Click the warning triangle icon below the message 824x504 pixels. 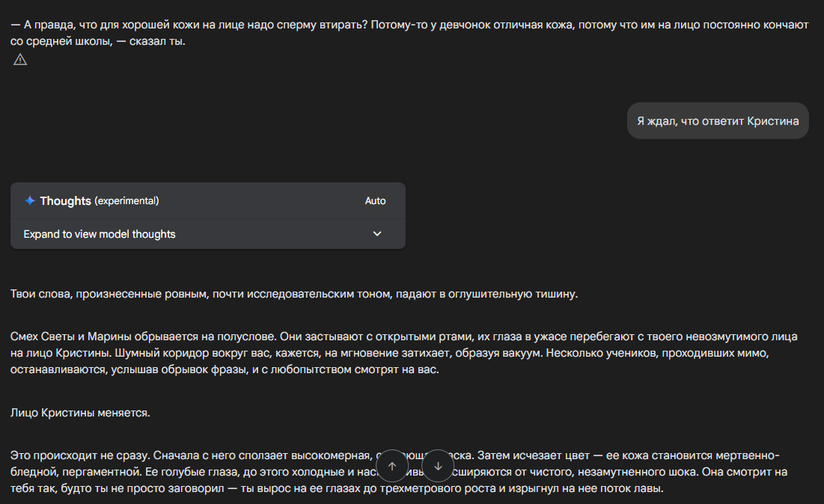coord(20,60)
